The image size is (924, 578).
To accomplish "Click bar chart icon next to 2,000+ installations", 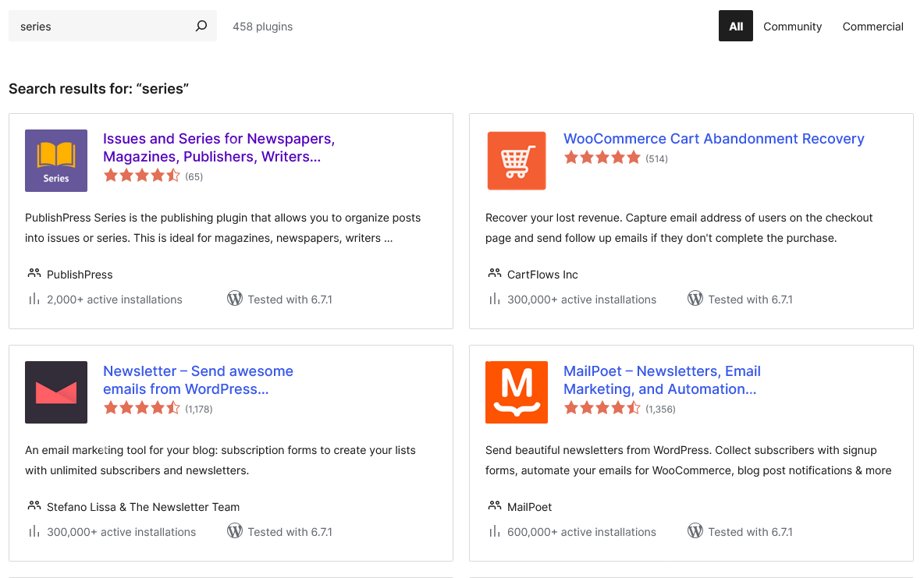I will 34,300.
